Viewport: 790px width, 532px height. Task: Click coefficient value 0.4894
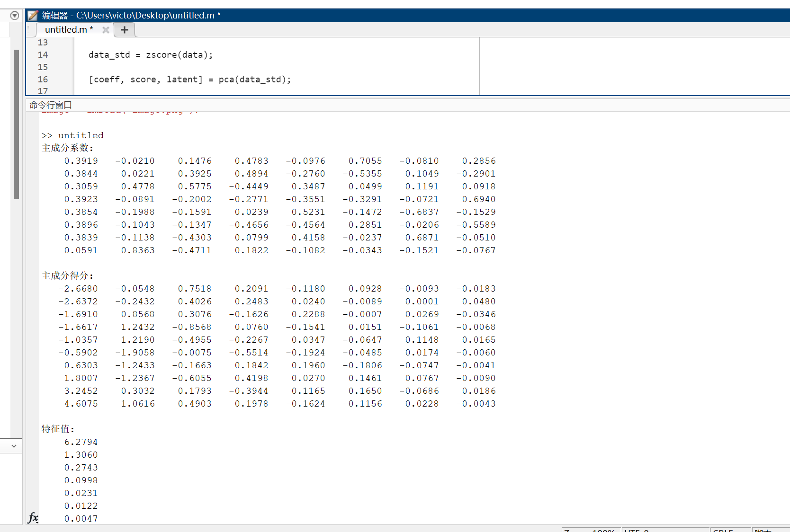point(251,174)
